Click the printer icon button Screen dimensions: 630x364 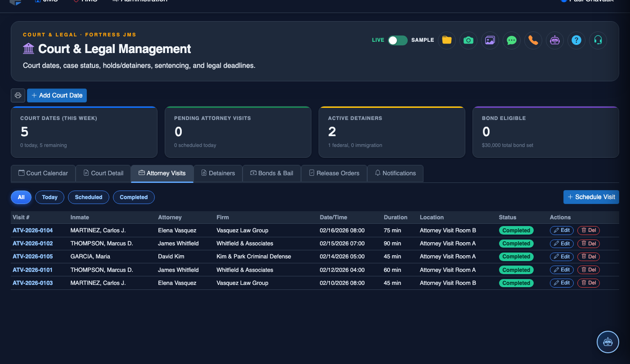coord(18,95)
